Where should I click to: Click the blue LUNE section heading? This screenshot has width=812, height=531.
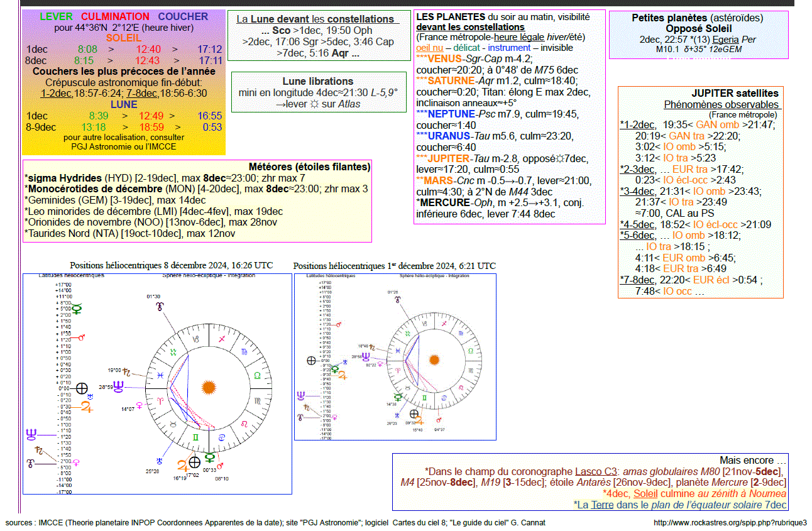[124, 104]
